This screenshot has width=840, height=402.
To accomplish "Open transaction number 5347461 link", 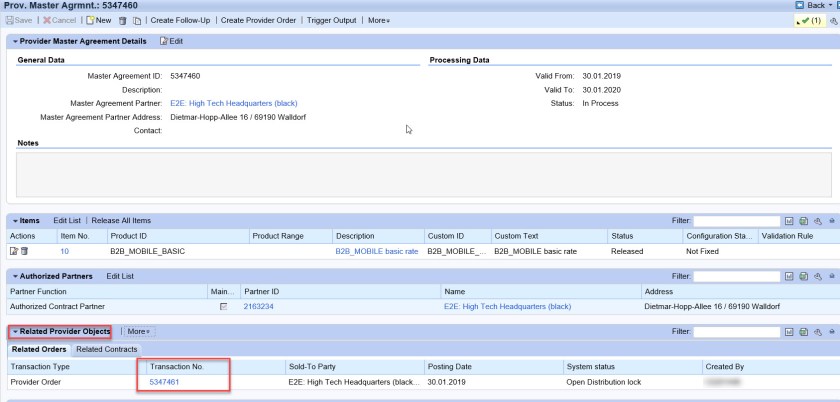I will point(164,382).
